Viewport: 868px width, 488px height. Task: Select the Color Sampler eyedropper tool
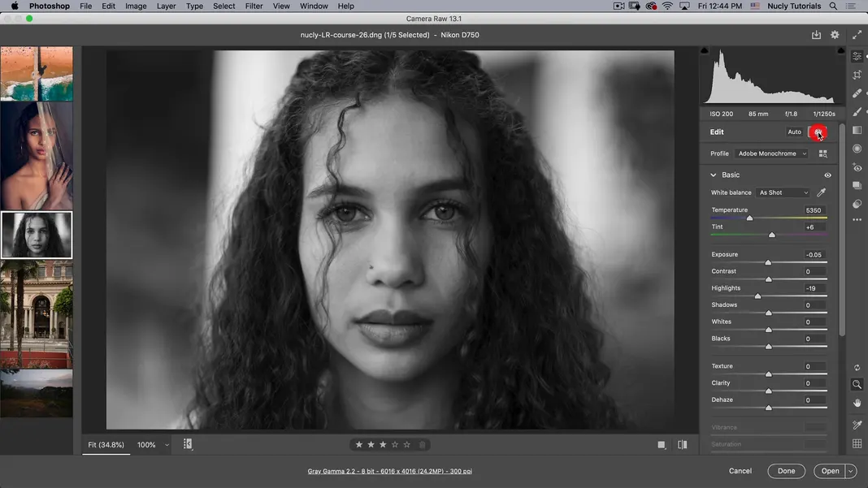click(x=857, y=425)
